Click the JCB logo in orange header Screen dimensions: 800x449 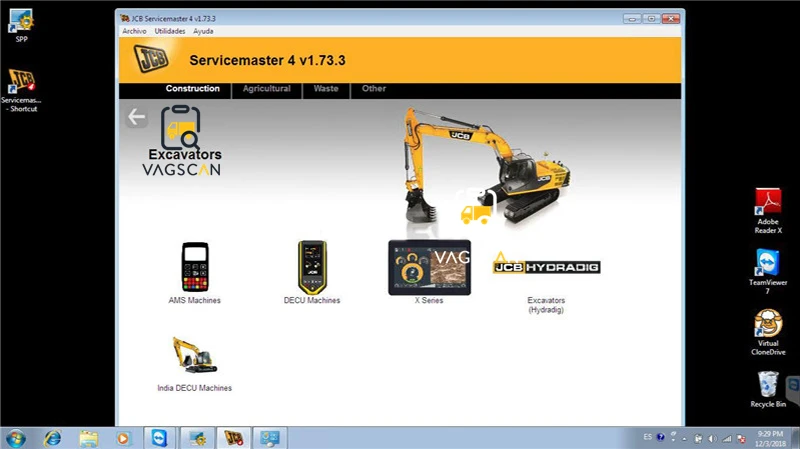[151, 58]
